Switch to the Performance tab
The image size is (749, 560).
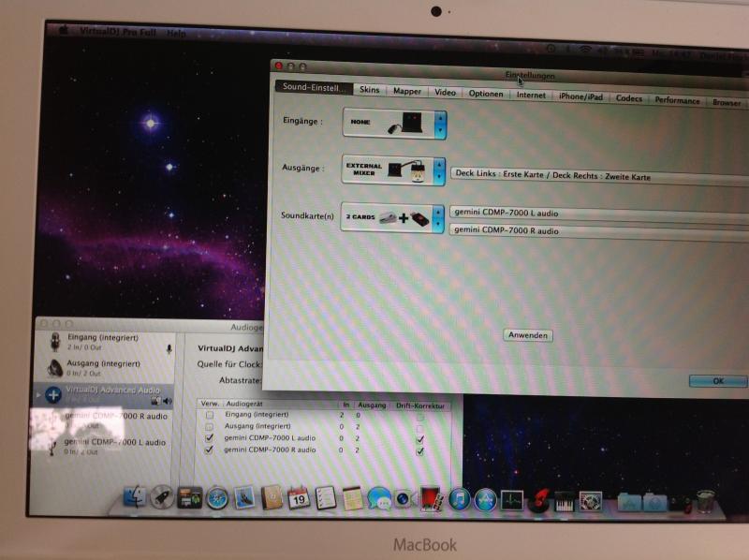point(677,100)
